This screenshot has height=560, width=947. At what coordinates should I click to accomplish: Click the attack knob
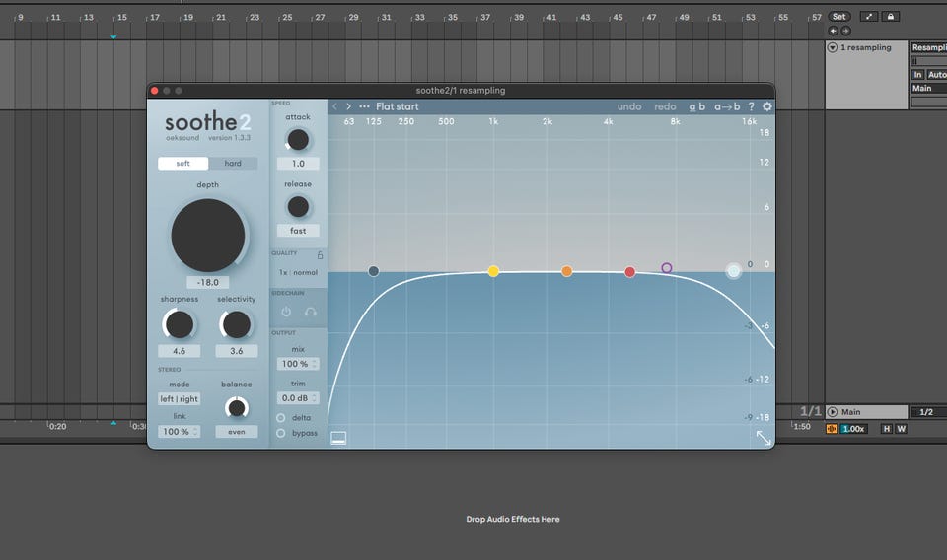click(298, 140)
